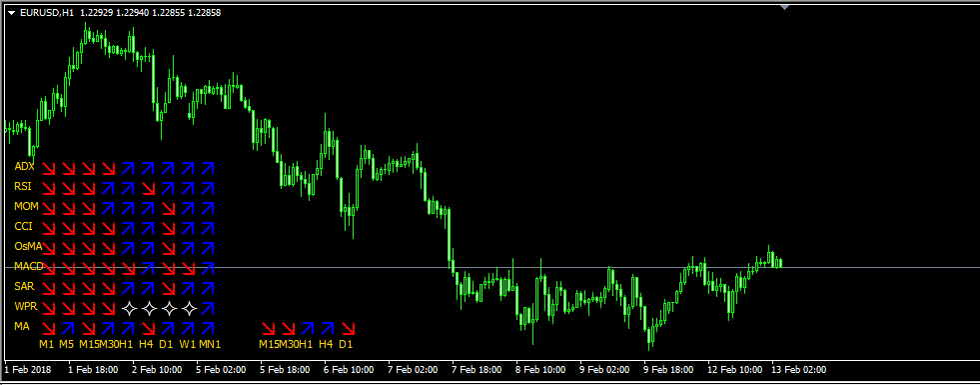Image resolution: width=980 pixels, height=385 pixels.
Task: Click the ADX M1 red down arrow
Action: (x=49, y=168)
